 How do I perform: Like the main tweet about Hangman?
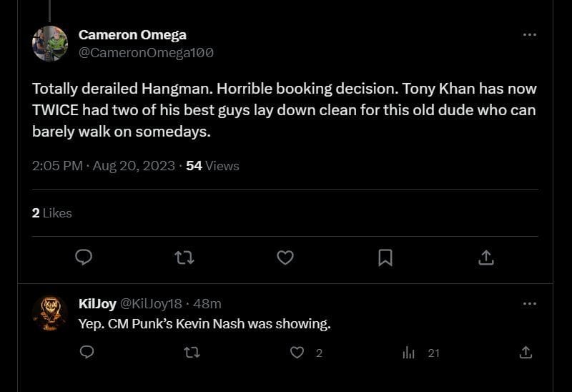pos(285,258)
